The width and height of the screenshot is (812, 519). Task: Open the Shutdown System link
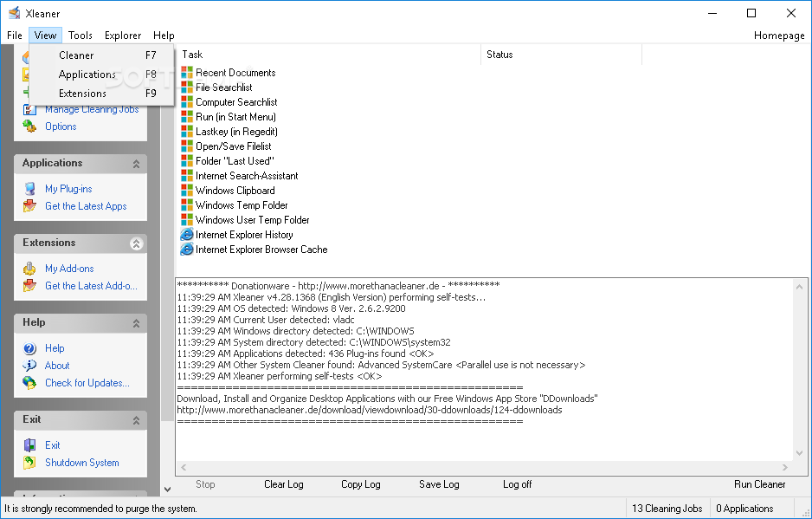(82, 463)
